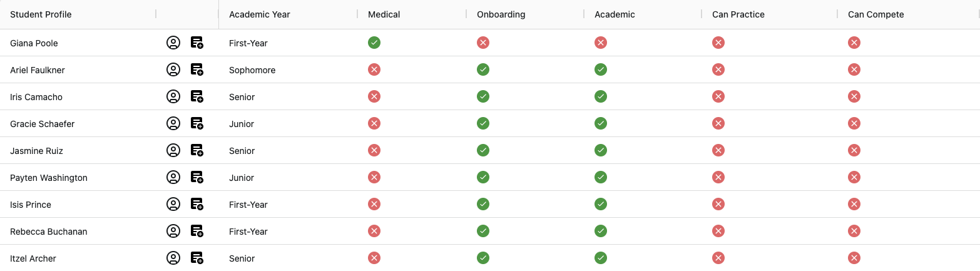Click Jasmine Ruiz's red Can Compete status
Screen dimensions: 980x271
(x=854, y=150)
